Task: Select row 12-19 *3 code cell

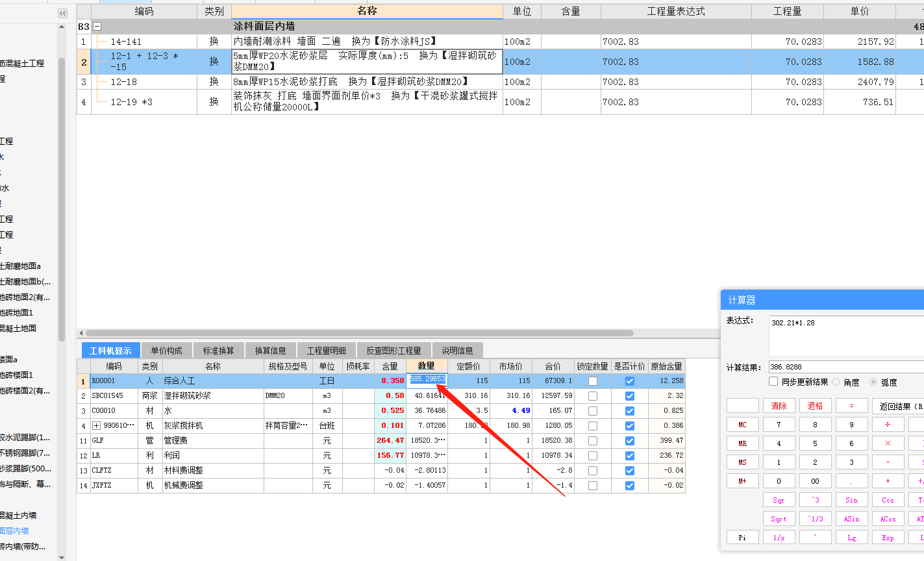Action: [144, 102]
